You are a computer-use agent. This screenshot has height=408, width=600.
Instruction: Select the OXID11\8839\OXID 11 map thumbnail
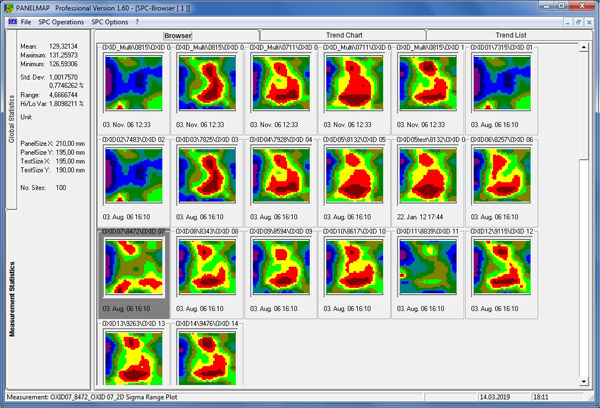pos(428,267)
